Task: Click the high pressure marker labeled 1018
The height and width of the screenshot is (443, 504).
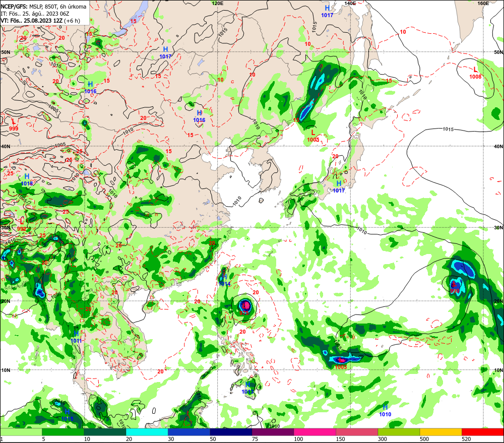Action: click(27, 180)
